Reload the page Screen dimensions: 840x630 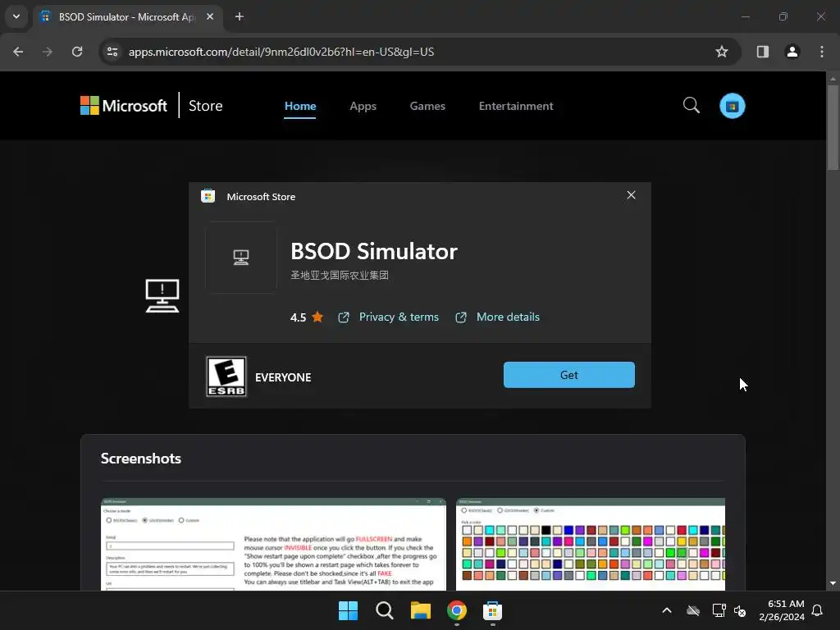(x=77, y=52)
